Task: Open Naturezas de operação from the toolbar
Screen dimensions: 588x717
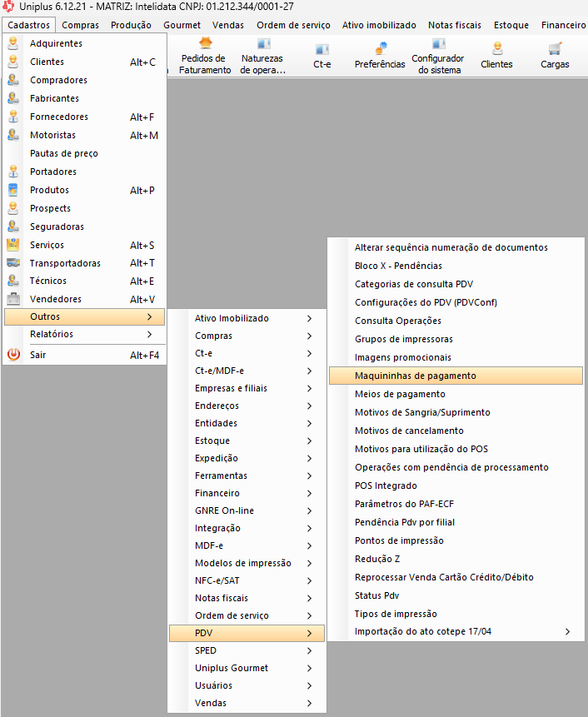Action: tap(262, 44)
